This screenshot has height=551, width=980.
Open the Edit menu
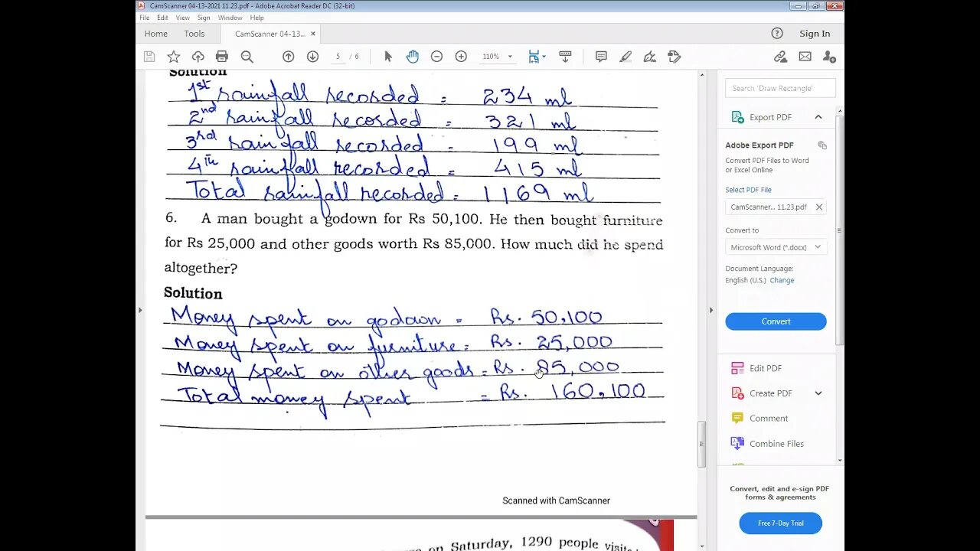click(162, 18)
